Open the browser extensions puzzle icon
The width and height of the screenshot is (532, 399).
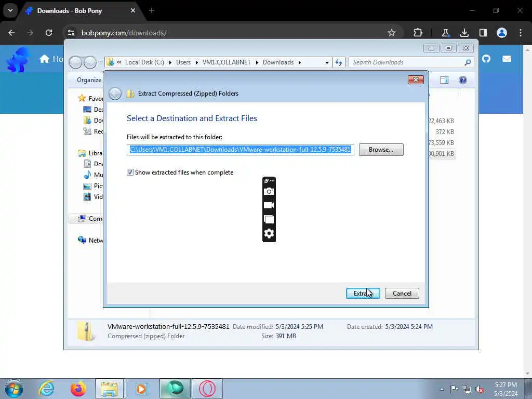(x=418, y=33)
